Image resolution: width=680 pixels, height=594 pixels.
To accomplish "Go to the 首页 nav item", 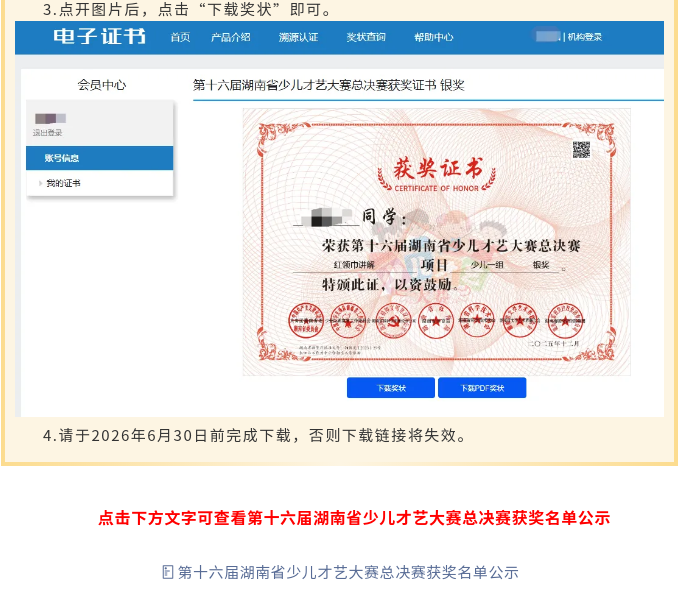I will point(180,37).
